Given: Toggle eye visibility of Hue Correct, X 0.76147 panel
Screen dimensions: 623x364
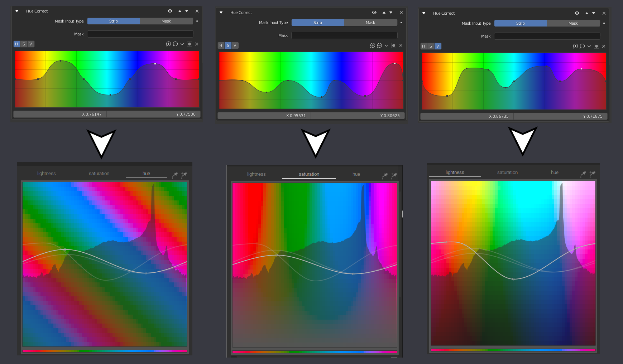Looking at the screenshot, I should (170, 11).
